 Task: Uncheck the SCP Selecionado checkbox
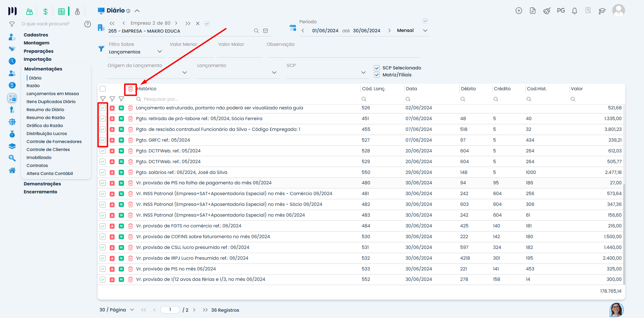click(x=377, y=68)
